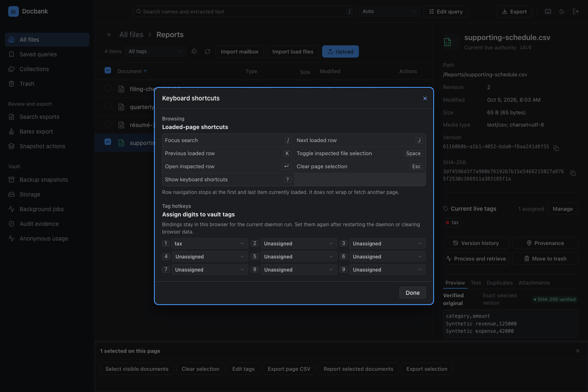Open Collections in the sidebar
Screen dimensions: 588x392
click(47, 69)
